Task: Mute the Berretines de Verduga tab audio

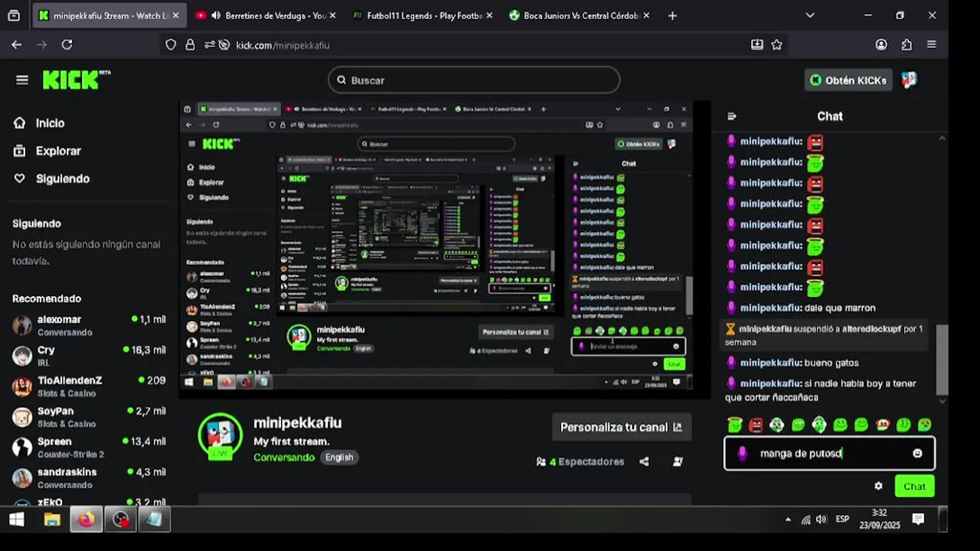Action: coord(216,15)
